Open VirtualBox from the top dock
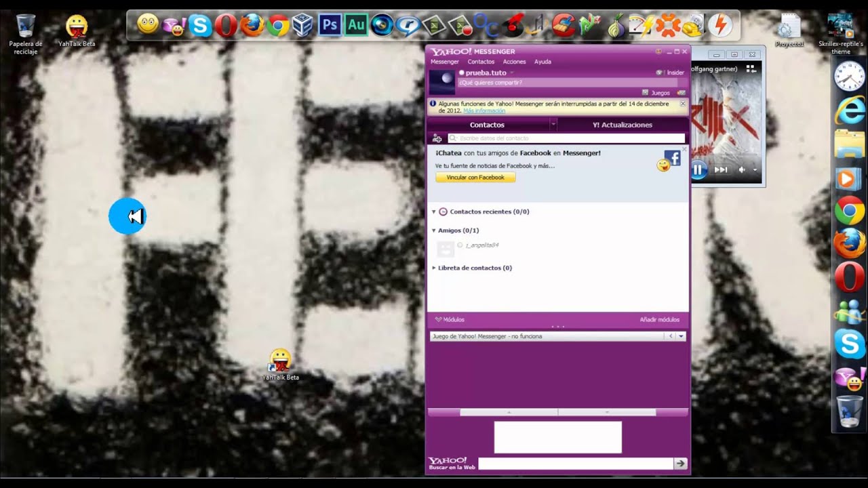 (303, 26)
